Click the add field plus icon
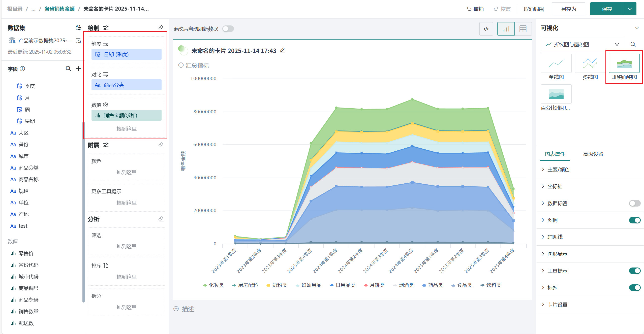The height and width of the screenshot is (334, 644). pos(78,69)
